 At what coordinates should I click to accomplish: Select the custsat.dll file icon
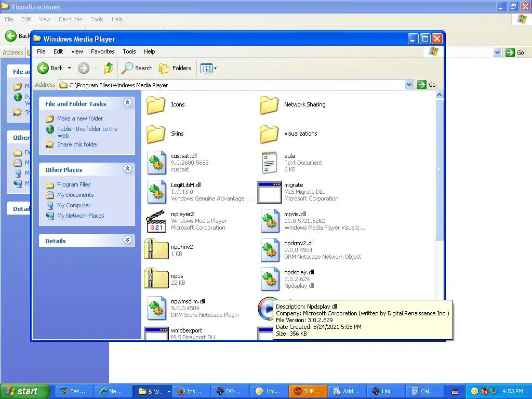click(157, 163)
